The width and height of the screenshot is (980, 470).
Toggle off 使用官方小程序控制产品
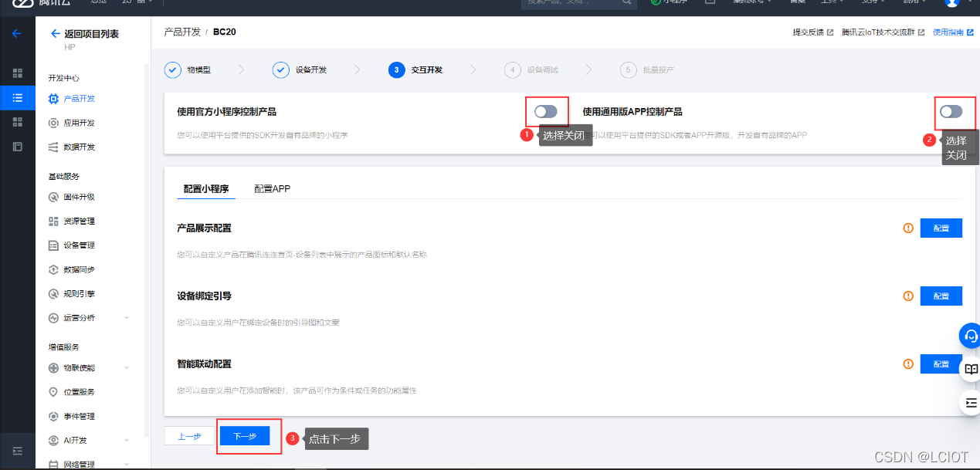(x=546, y=111)
